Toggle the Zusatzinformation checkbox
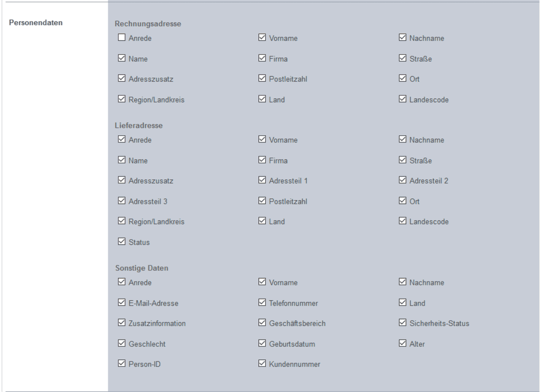 (121, 323)
